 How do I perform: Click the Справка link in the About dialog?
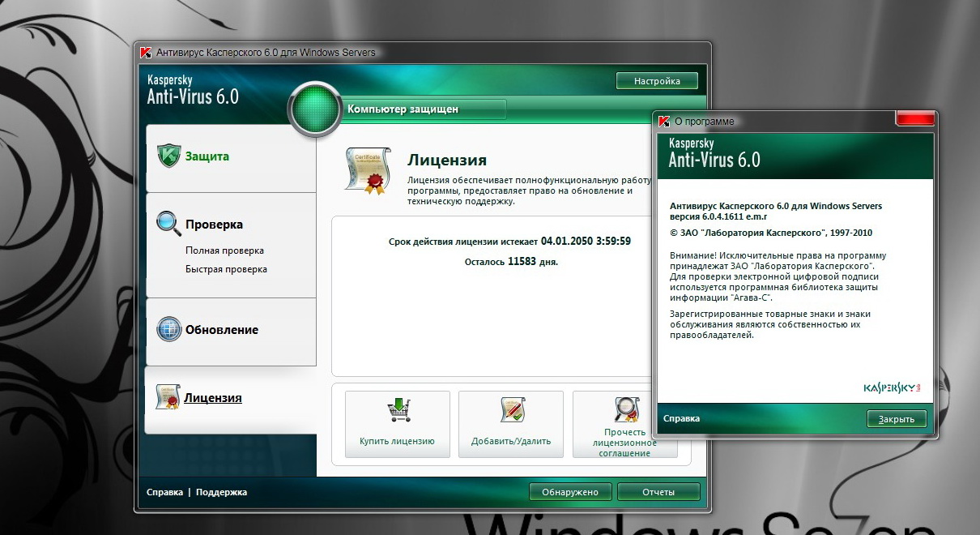681,418
